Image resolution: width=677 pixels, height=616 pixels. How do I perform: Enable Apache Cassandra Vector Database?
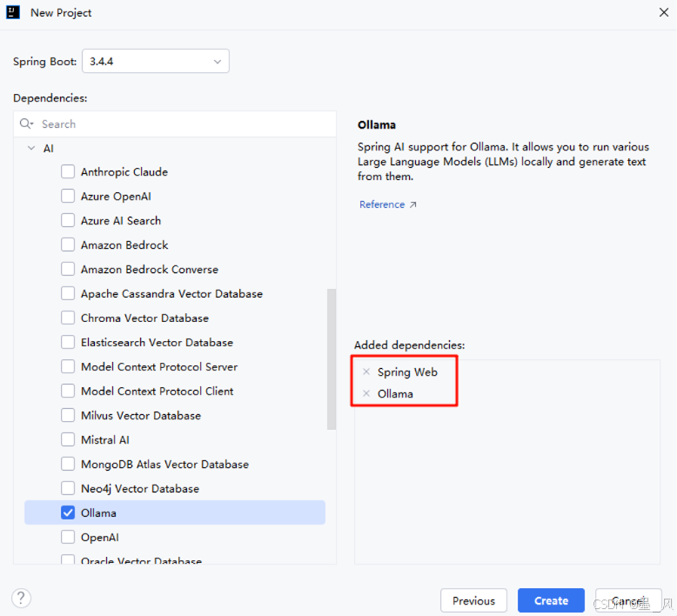point(68,293)
